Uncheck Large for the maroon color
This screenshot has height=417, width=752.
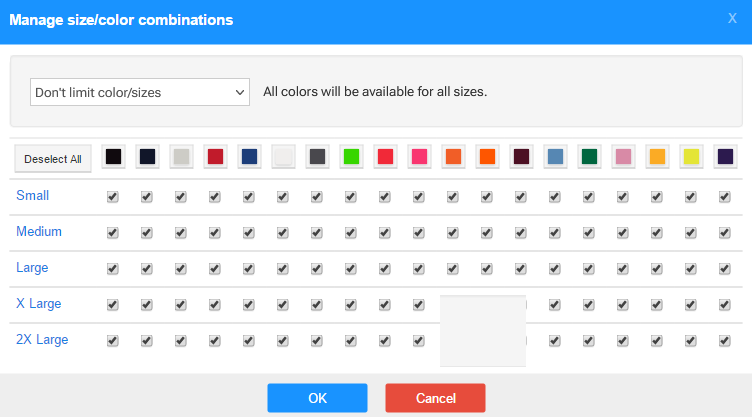pyautogui.click(x=520, y=269)
